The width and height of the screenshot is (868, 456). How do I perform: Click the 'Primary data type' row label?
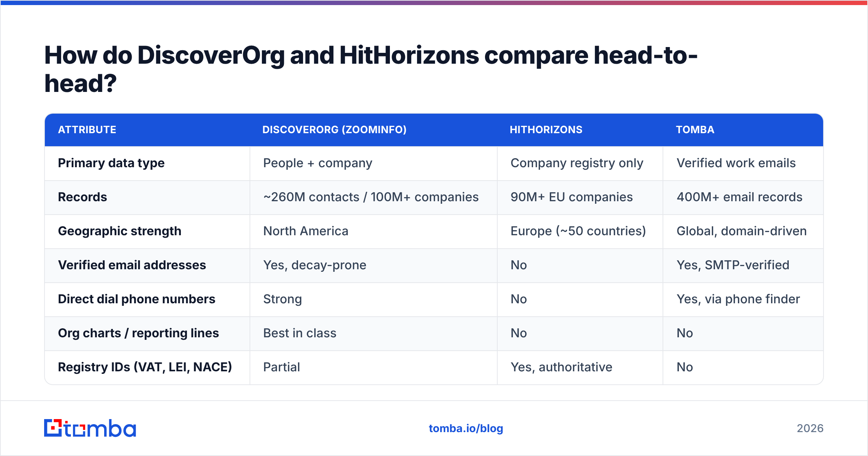[111, 163]
